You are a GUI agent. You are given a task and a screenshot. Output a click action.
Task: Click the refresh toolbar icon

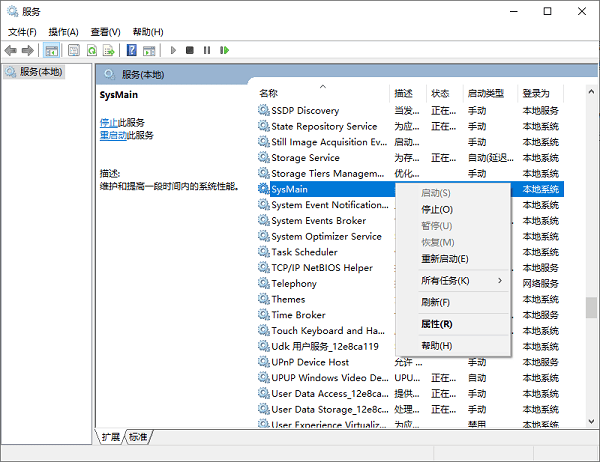(92, 50)
